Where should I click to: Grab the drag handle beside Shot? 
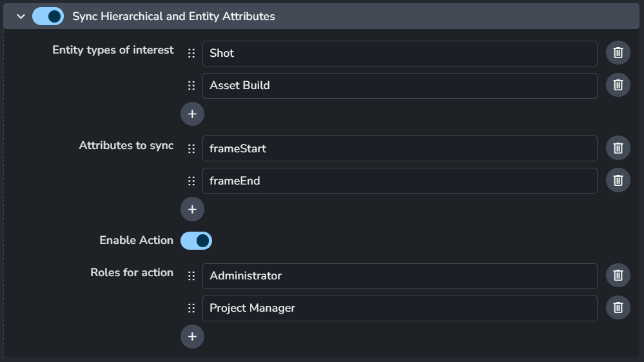coord(191,54)
